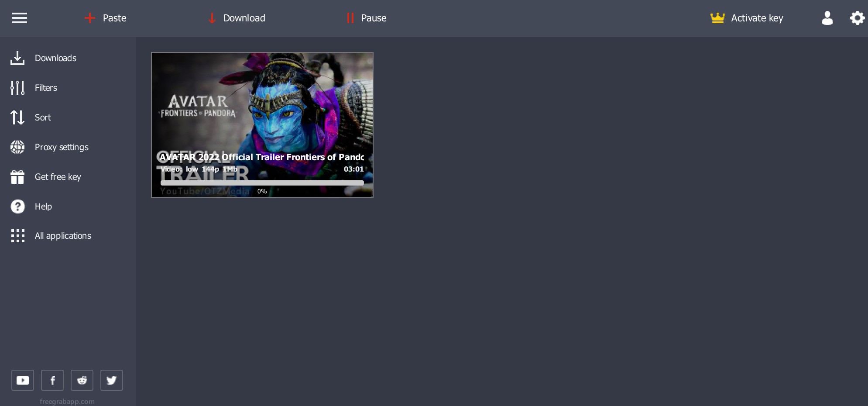Open Help from sidebar

(x=43, y=206)
